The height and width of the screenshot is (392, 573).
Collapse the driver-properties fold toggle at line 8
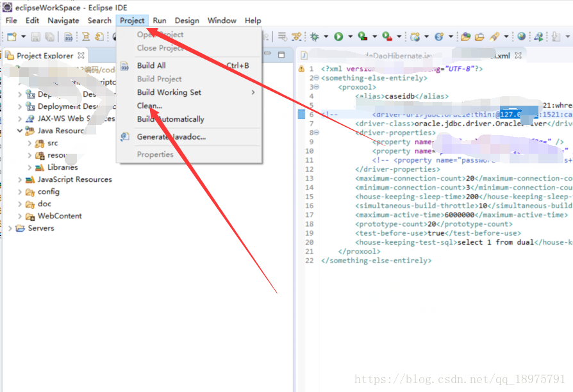point(317,133)
